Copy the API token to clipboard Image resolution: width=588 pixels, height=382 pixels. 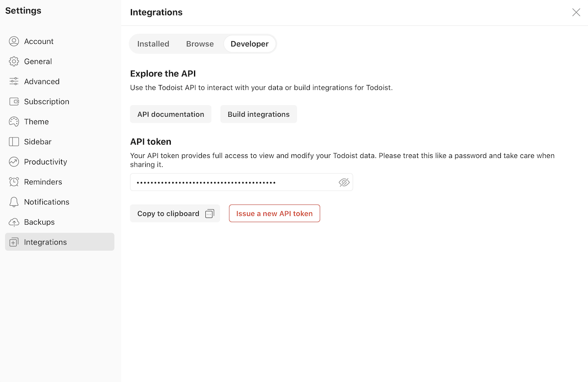coord(175,213)
